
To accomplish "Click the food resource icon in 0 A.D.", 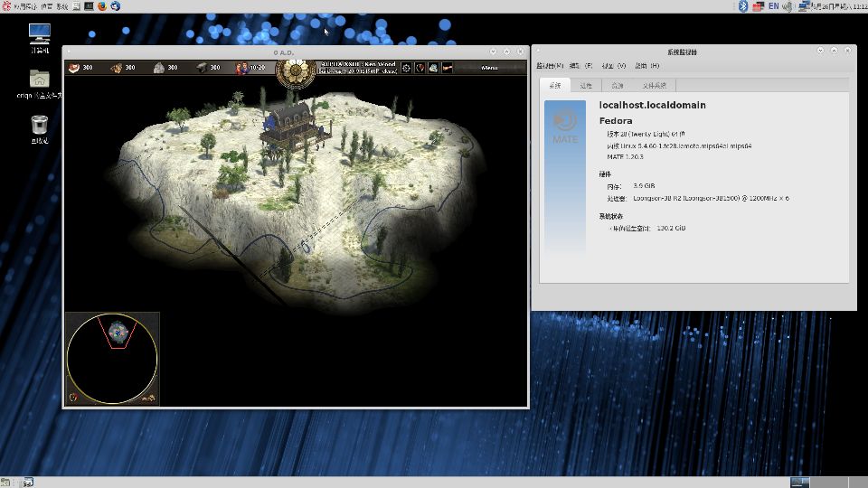I will pyautogui.click(x=73, y=68).
